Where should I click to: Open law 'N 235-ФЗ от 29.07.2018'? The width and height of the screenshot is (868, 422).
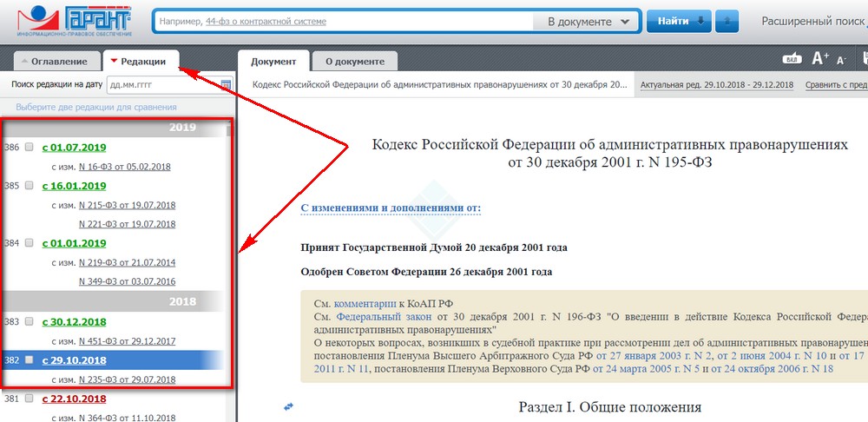(128, 379)
